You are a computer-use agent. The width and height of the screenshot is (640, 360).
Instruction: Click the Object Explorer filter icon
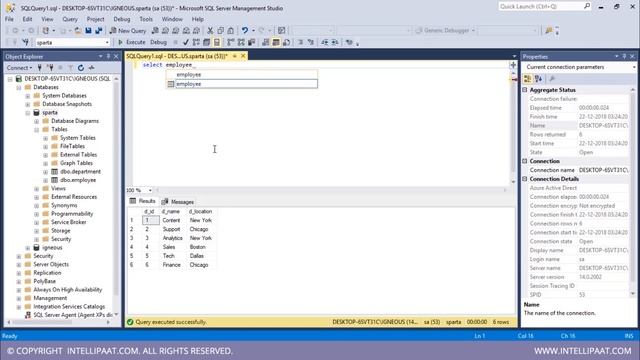click(x=71, y=68)
